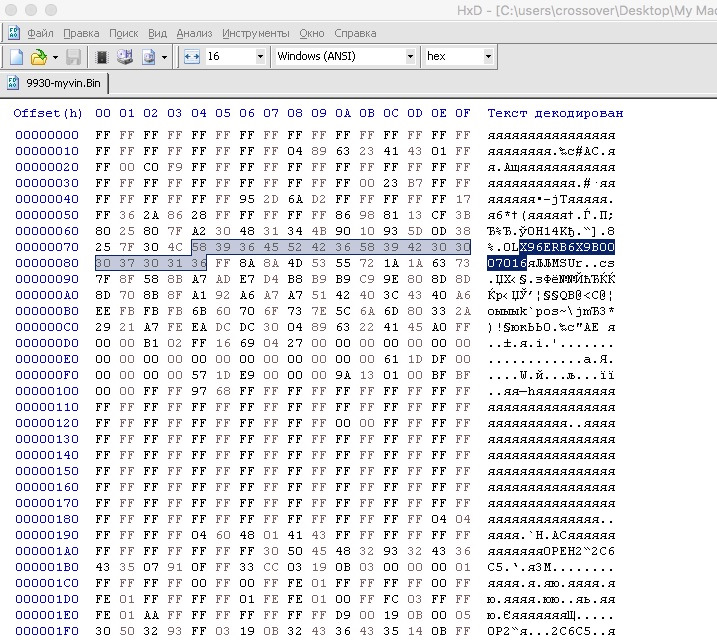Click offset row 000001F0
This screenshot has height=640, width=717.
[47, 631]
